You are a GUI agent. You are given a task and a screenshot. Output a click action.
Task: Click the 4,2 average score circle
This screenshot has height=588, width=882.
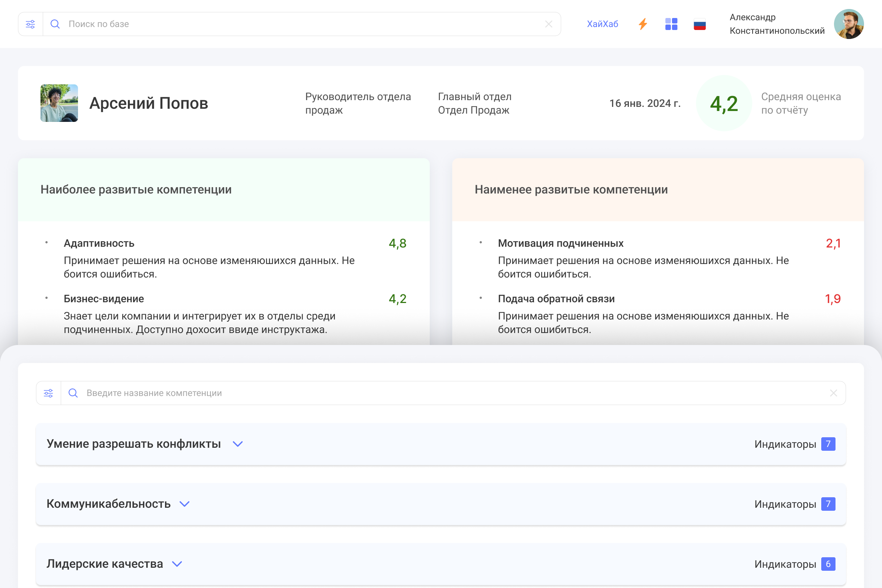tap(724, 103)
